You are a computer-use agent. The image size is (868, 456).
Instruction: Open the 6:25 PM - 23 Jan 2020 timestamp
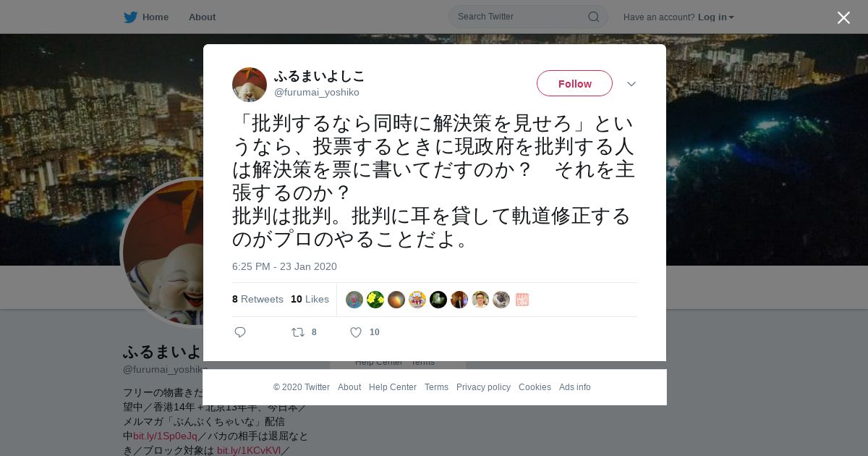(x=284, y=266)
